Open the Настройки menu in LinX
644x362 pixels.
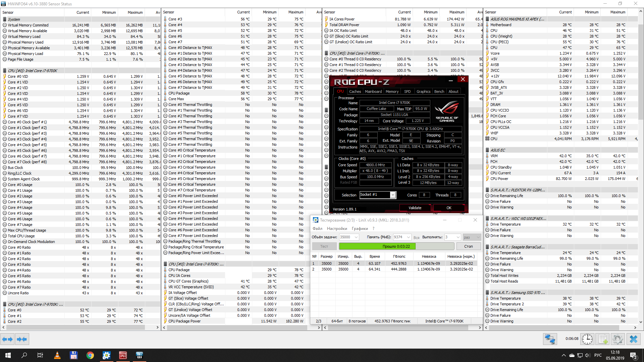337,229
